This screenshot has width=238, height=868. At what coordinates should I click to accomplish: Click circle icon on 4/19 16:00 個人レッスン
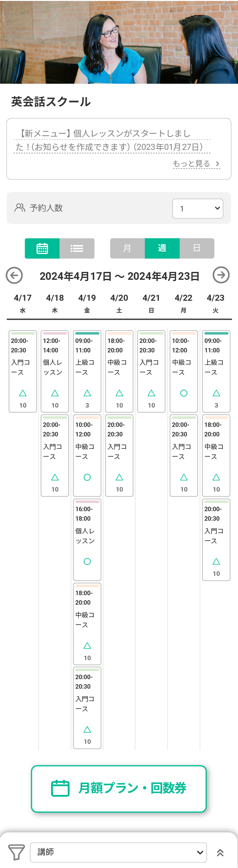[87, 561]
